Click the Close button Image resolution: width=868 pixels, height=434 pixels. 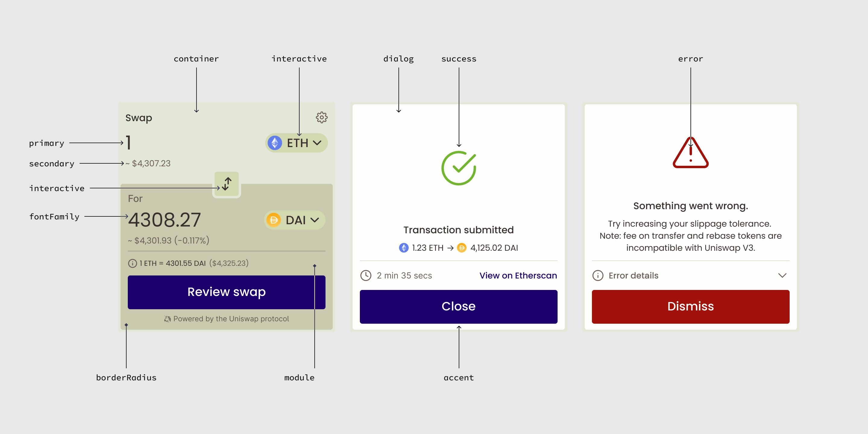pos(458,306)
